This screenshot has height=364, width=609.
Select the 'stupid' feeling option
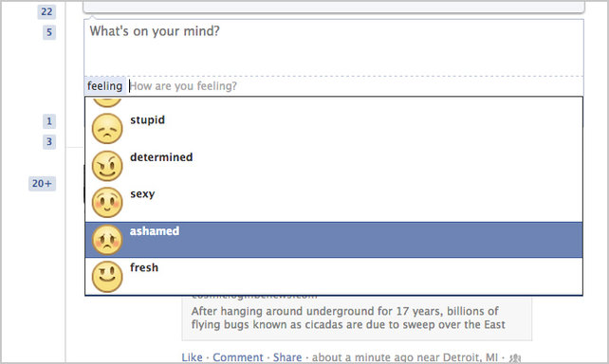pos(334,129)
